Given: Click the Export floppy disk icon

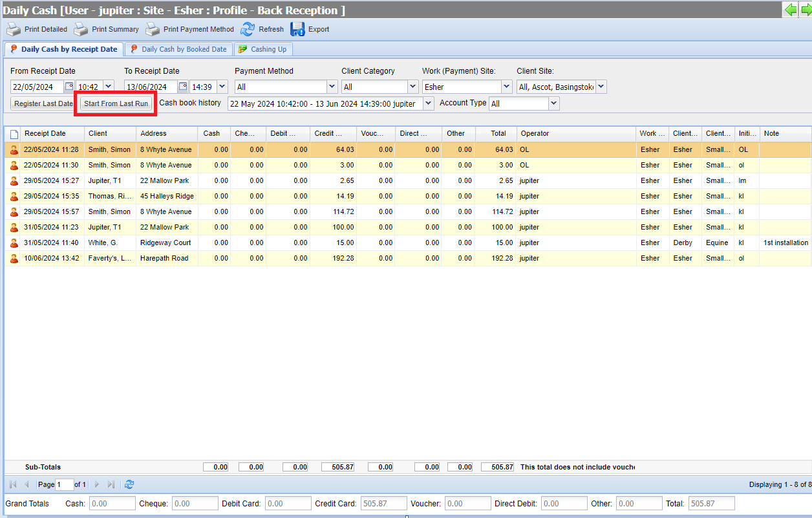Looking at the screenshot, I should [x=297, y=29].
